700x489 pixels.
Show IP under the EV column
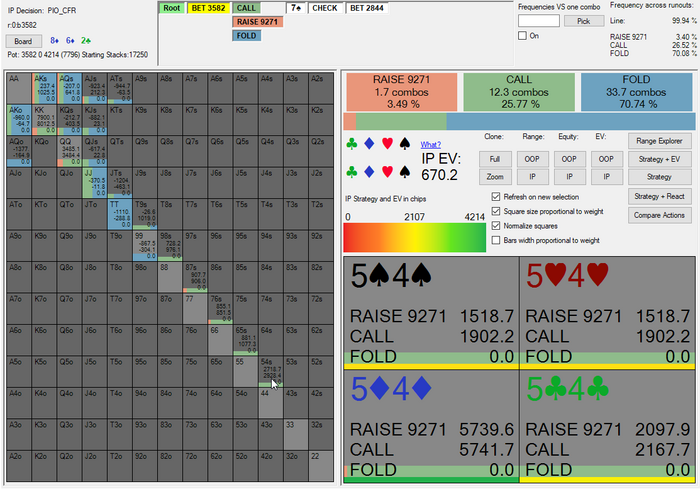(606, 177)
